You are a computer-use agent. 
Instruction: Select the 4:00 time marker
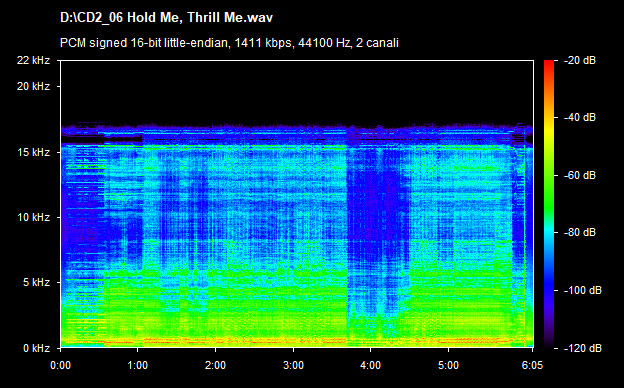370,365
